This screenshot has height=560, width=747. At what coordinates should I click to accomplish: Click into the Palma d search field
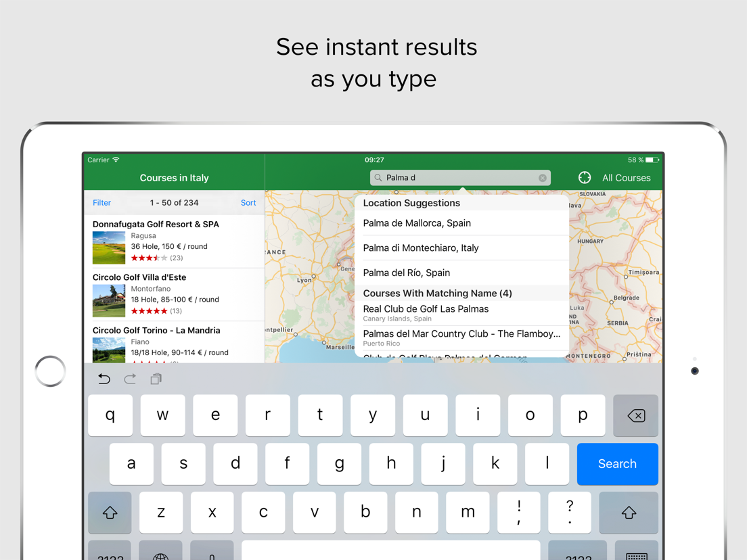pyautogui.click(x=460, y=178)
